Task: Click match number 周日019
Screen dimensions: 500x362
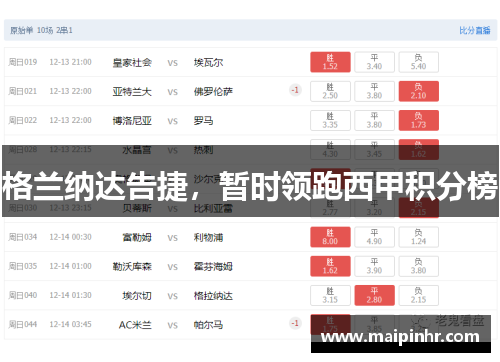Action: (23, 62)
